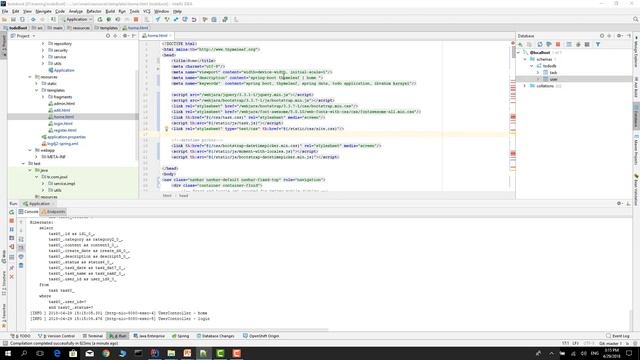Toggle tool window quick-access square in status bar
Screen dimensions: 640x360
[x=5, y=344]
